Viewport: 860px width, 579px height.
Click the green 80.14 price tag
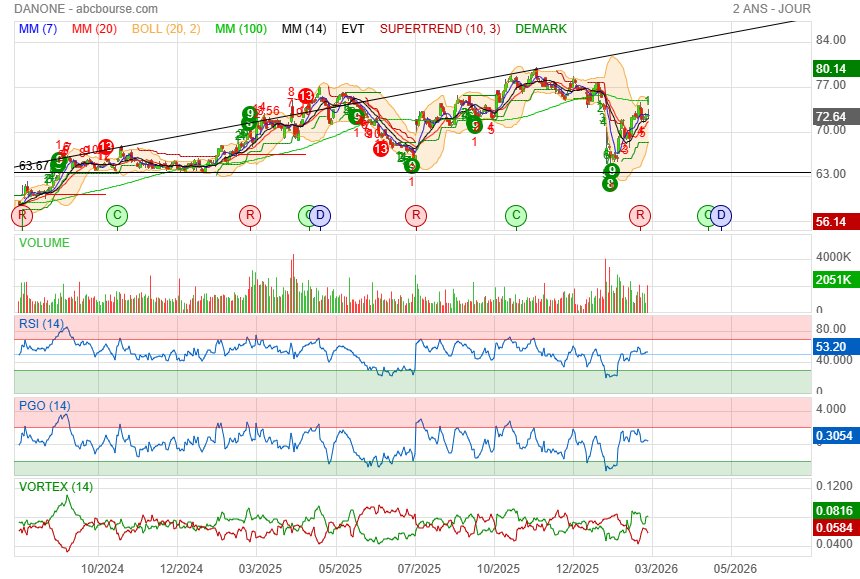coord(831,69)
